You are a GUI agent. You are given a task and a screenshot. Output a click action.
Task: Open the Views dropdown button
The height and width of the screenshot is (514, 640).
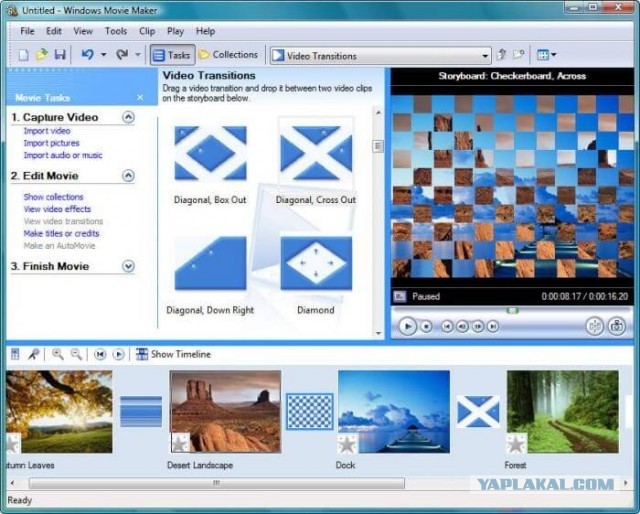pos(546,55)
